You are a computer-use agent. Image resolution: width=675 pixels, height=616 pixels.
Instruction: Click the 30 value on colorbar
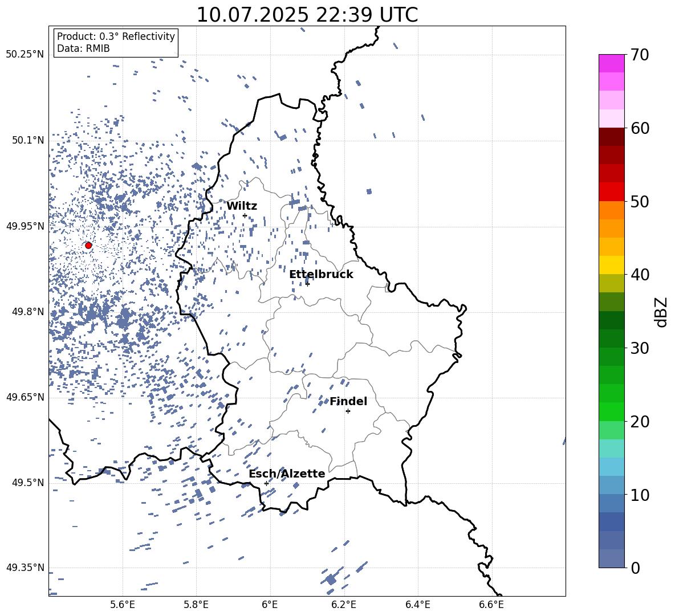coord(640,348)
